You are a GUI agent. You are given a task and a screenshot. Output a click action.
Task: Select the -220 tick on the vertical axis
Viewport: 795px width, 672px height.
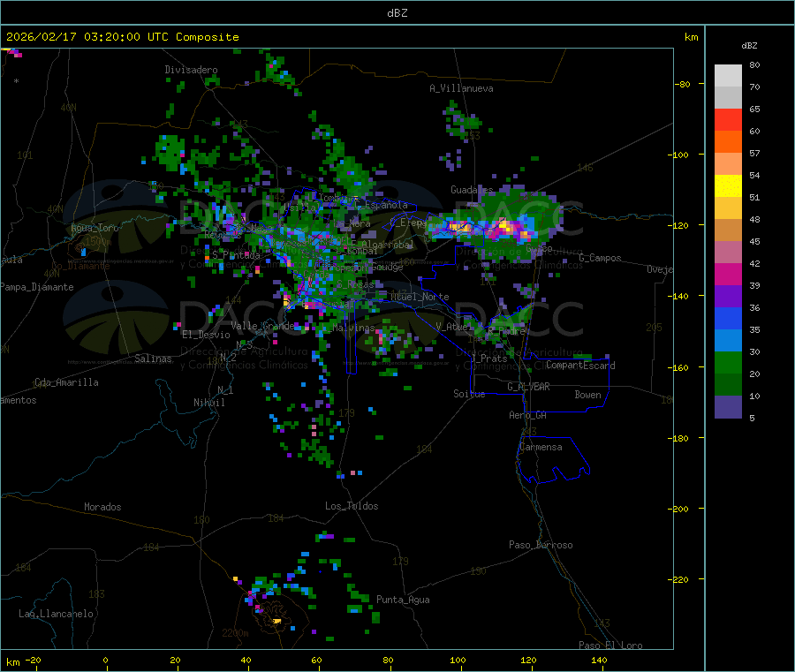tap(680, 580)
